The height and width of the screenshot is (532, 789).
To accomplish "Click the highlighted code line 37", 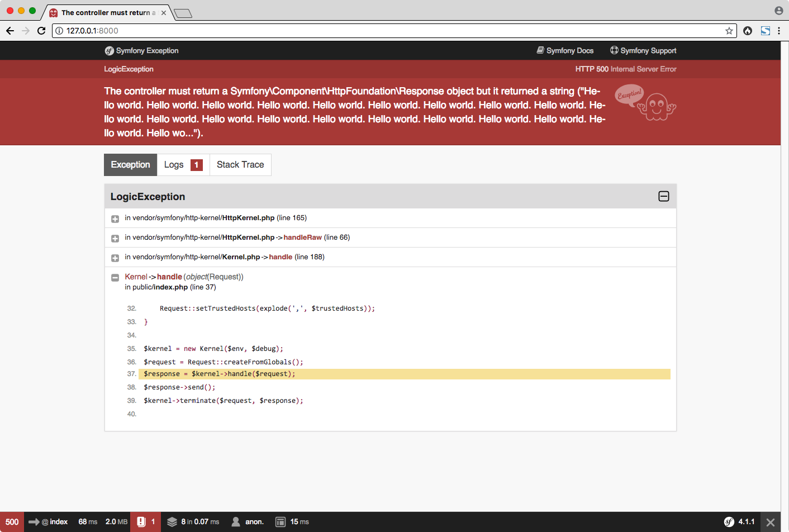I will (405, 374).
